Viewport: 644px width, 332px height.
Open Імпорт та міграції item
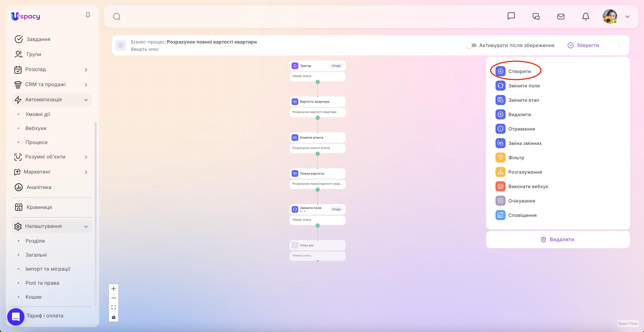(48, 269)
